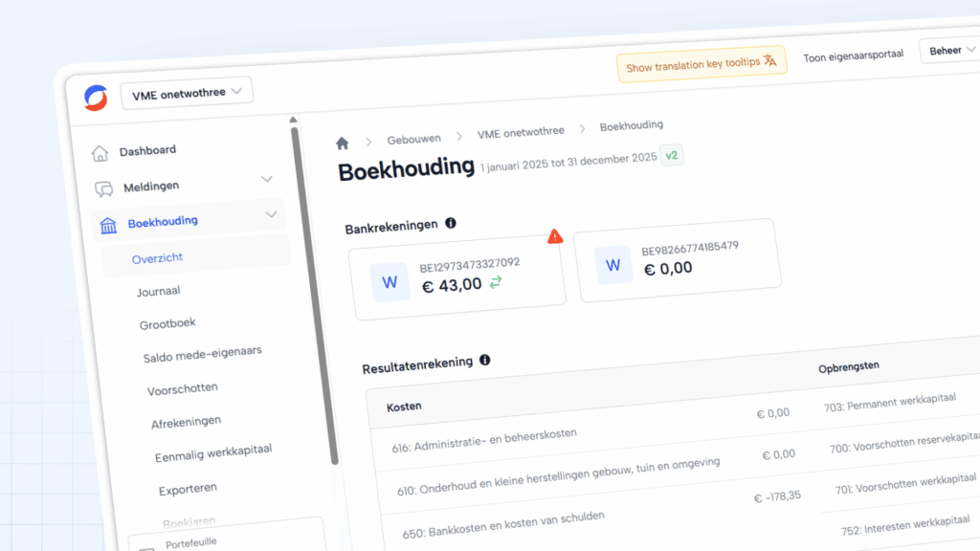Go to VME onetwothree breadcrumb
This screenshot has width=980, height=551.
coord(521,132)
